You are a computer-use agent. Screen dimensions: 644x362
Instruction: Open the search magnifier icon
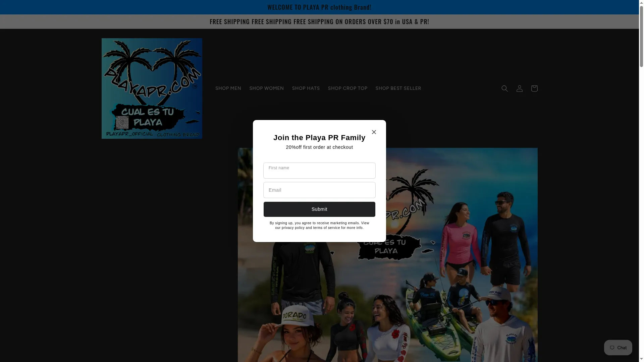[x=504, y=88]
